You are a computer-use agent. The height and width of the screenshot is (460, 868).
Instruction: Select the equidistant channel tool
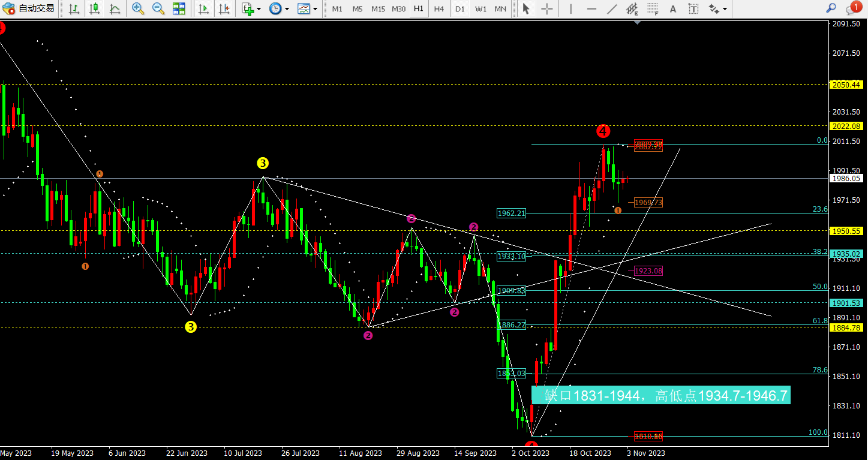coord(632,8)
